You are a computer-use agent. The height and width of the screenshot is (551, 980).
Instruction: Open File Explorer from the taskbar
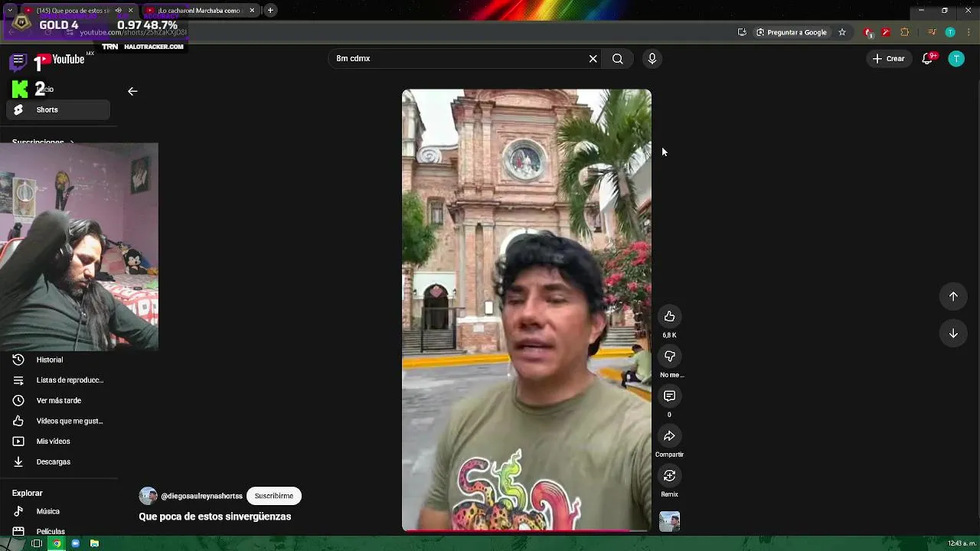coord(94,543)
